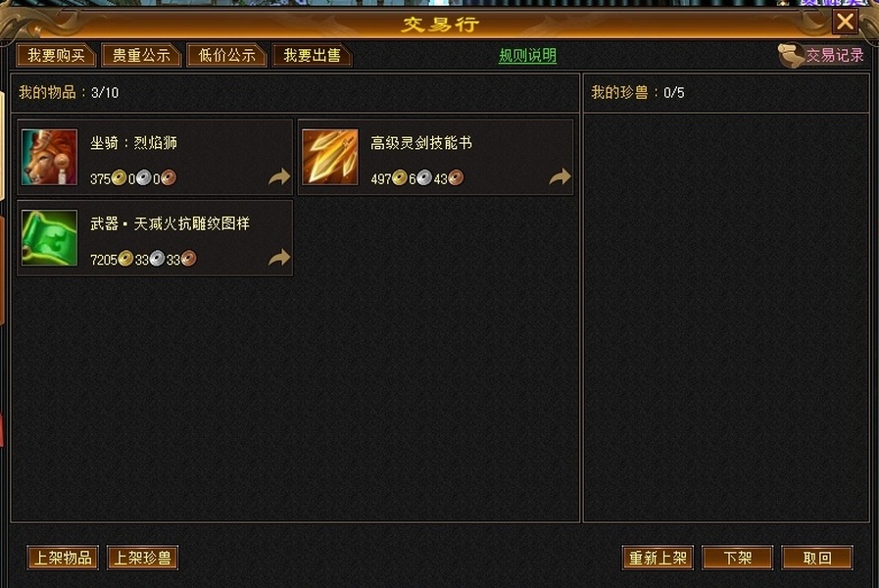Switch to 我要购买 tab
Screen dimensions: 879x588
pos(56,56)
